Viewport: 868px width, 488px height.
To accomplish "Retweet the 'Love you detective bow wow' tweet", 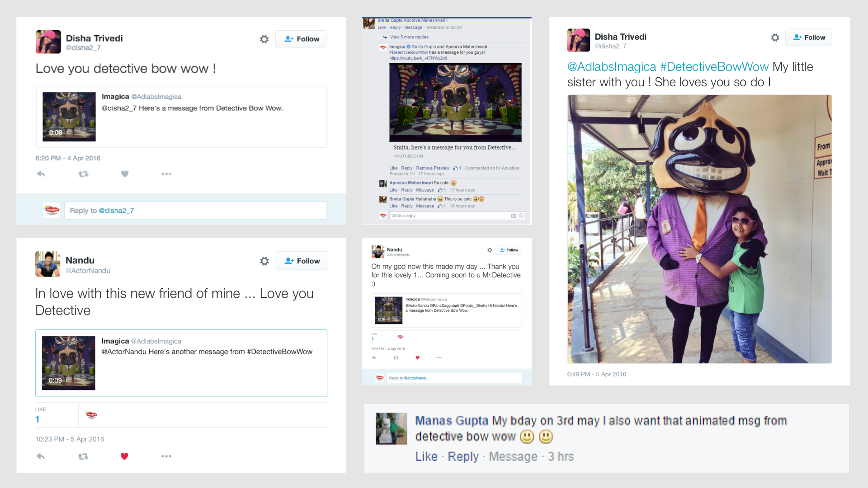I will click(x=83, y=174).
